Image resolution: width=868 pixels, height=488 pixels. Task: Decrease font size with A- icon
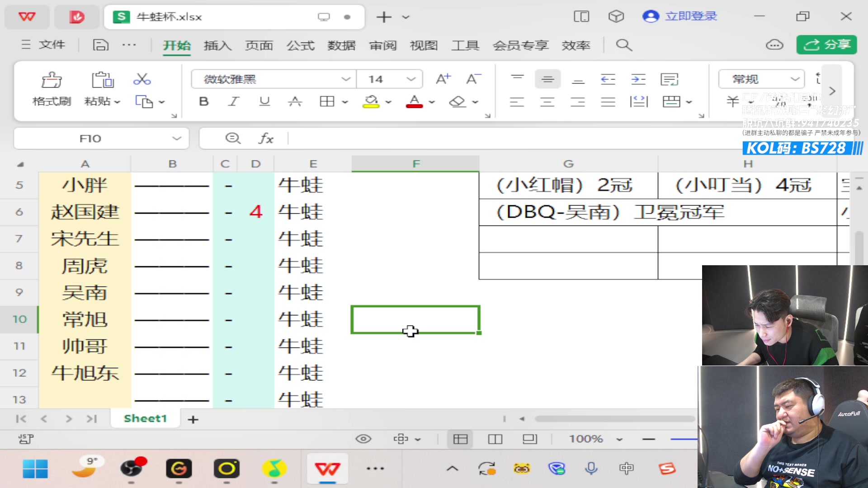pyautogui.click(x=473, y=79)
